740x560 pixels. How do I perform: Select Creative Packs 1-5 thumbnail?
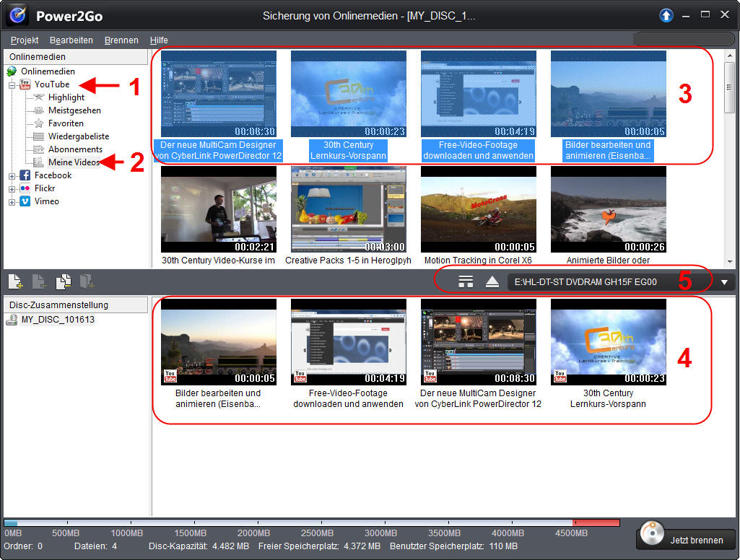pyautogui.click(x=348, y=209)
